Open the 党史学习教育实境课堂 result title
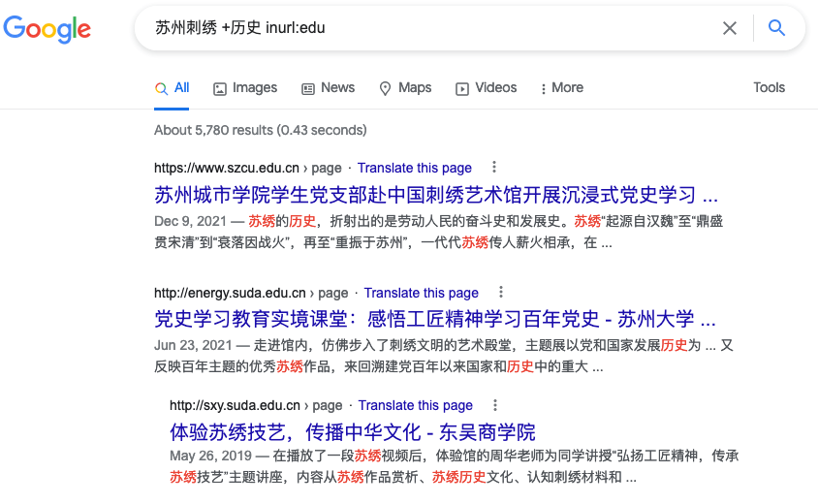 pos(435,318)
